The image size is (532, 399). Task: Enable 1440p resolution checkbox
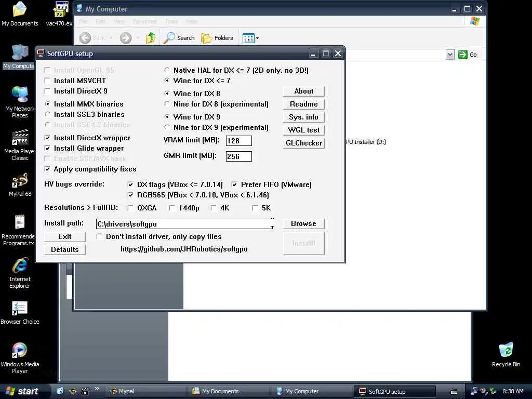pyautogui.click(x=172, y=208)
